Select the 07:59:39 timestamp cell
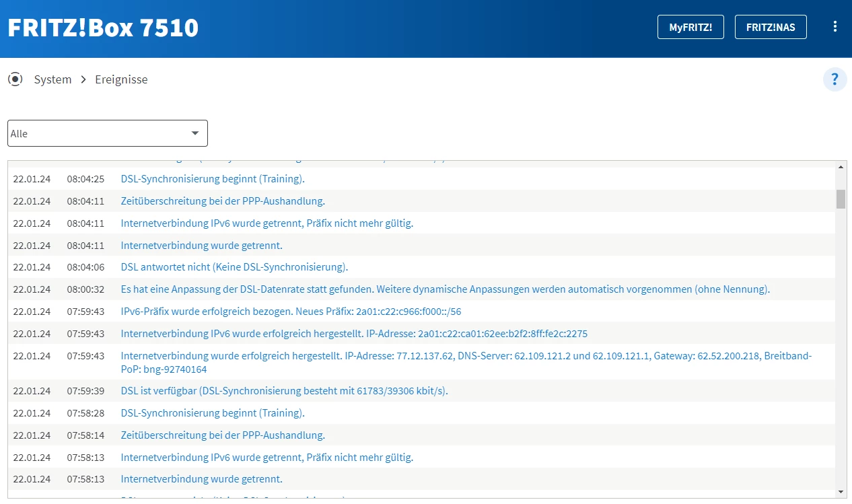This screenshot has width=852, height=504. (x=85, y=391)
